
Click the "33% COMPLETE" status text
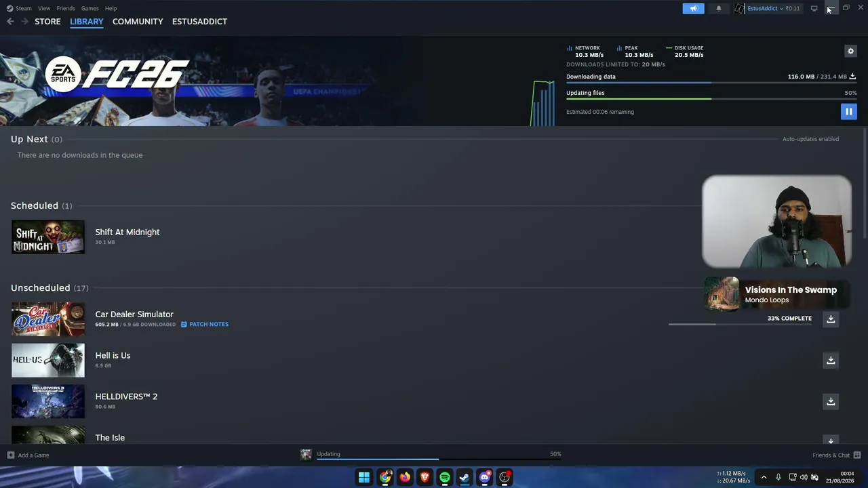click(x=789, y=319)
